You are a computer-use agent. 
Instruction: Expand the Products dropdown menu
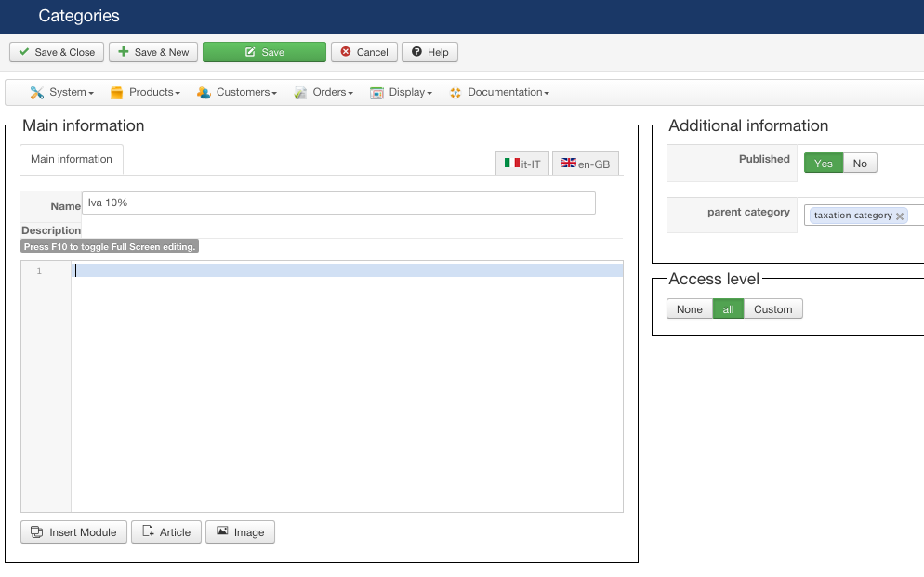point(145,92)
